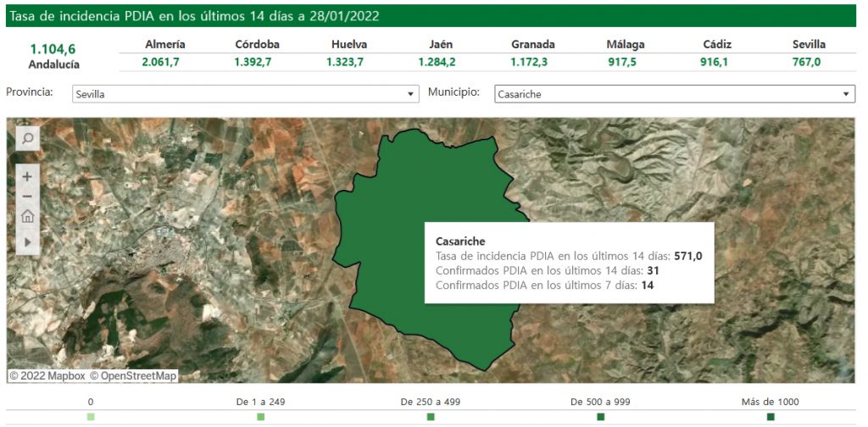Expand map tools arrow
The width and height of the screenshot is (868, 427).
point(27,241)
